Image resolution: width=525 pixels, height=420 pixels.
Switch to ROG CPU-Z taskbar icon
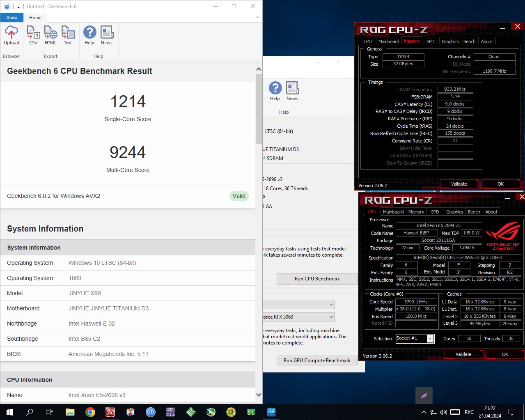coord(110,412)
